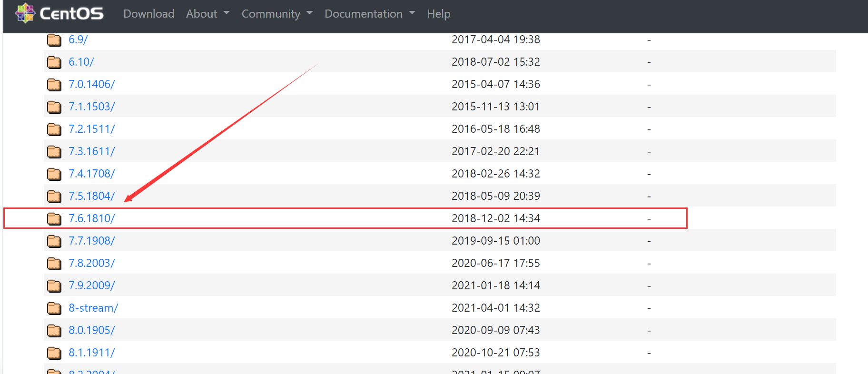
Task: Open the 6.9/ directory link
Action: tap(78, 39)
